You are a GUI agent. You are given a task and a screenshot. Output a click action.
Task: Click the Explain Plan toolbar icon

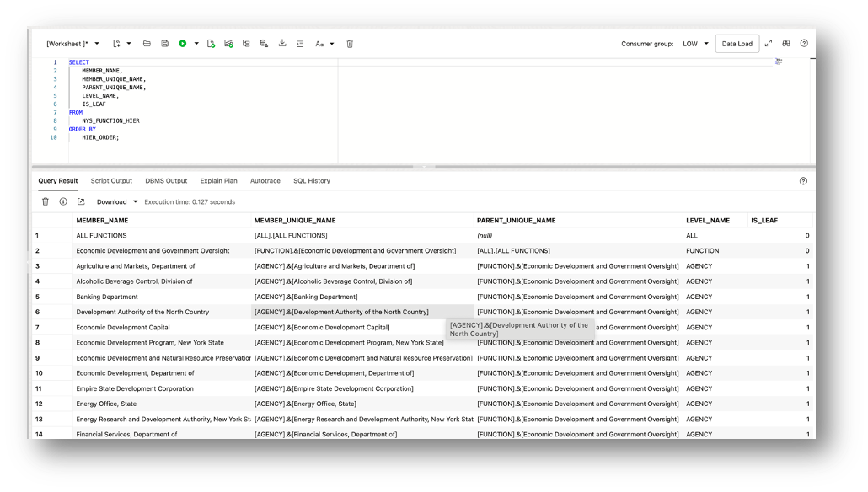click(228, 44)
